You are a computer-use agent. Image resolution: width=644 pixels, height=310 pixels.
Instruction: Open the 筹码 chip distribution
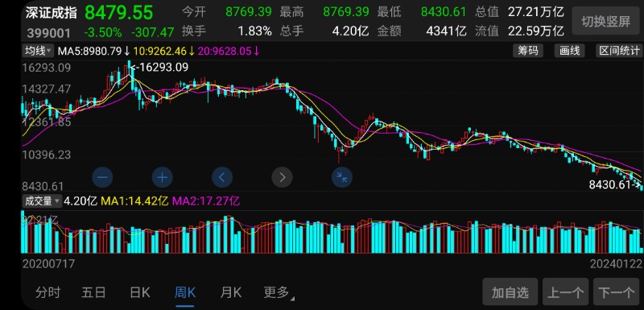coord(528,51)
